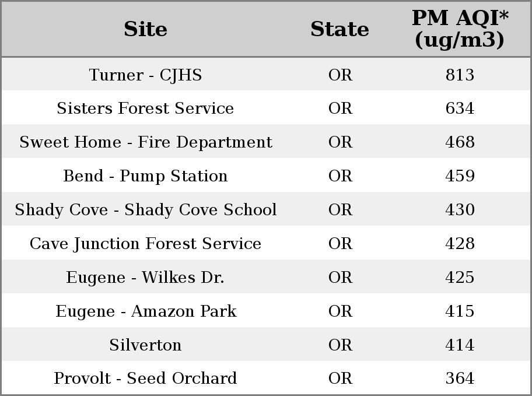Select the Turner - CJHS site name

145,75
